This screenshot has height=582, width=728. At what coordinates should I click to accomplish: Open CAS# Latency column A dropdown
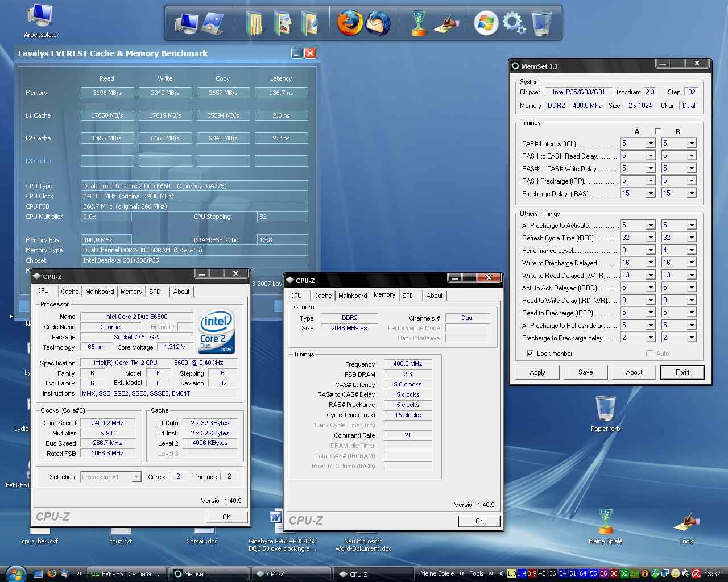tap(651, 143)
